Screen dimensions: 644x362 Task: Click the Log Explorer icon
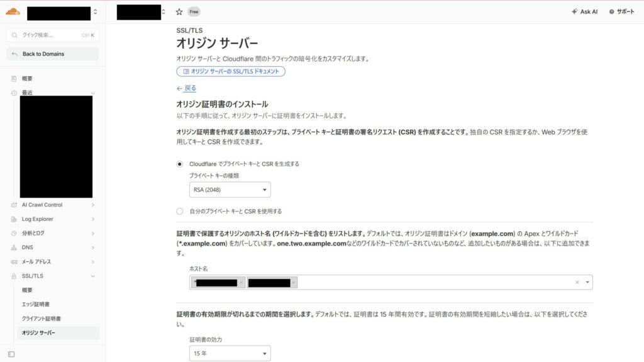coord(14,219)
